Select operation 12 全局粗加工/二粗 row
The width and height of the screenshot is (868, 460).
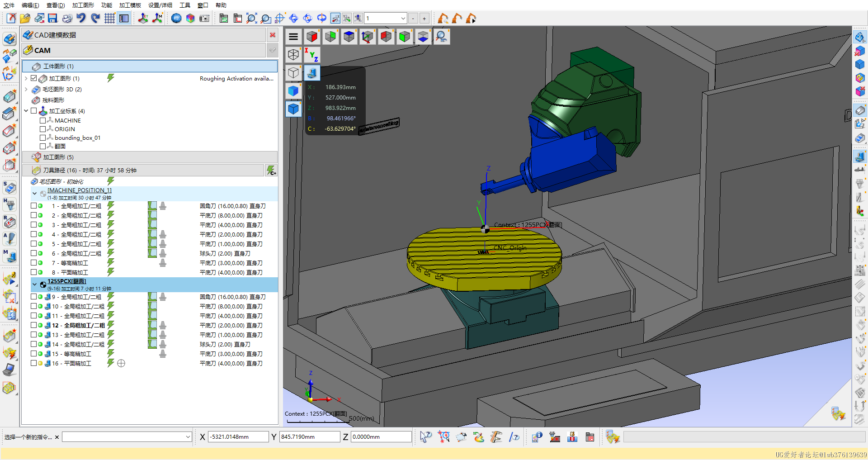pyautogui.click(x=154, y=325)
